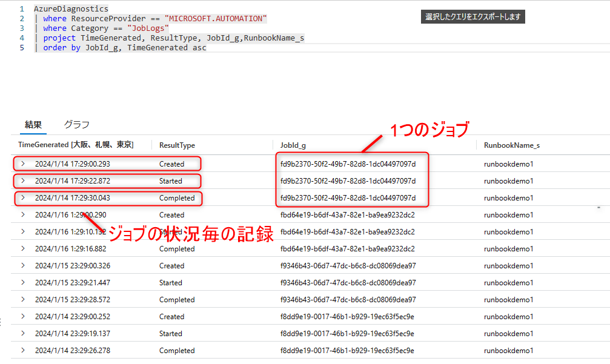610x364 pixels.
Task: Click the order by JobId_g line
Action: click(121, 47)
